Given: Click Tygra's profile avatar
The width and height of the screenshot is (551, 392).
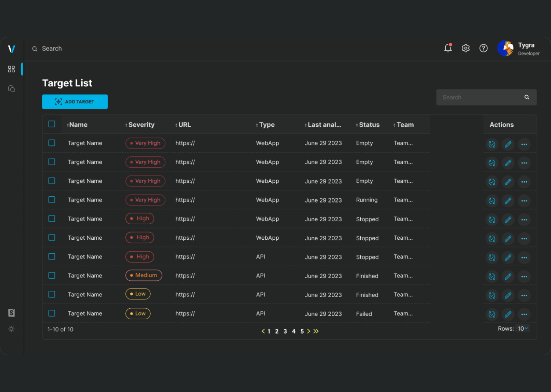Looking at the screenshot, I should pos(505,48).
